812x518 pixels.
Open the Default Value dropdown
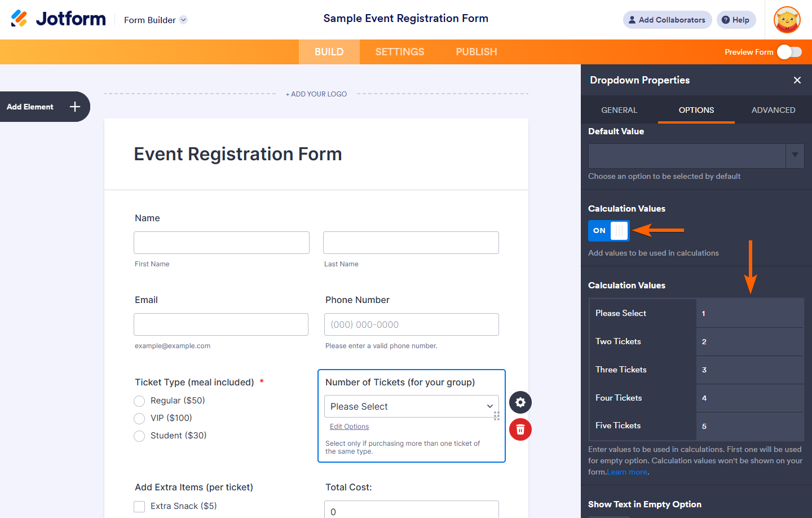pyautogui.click(x=795, y=156)
